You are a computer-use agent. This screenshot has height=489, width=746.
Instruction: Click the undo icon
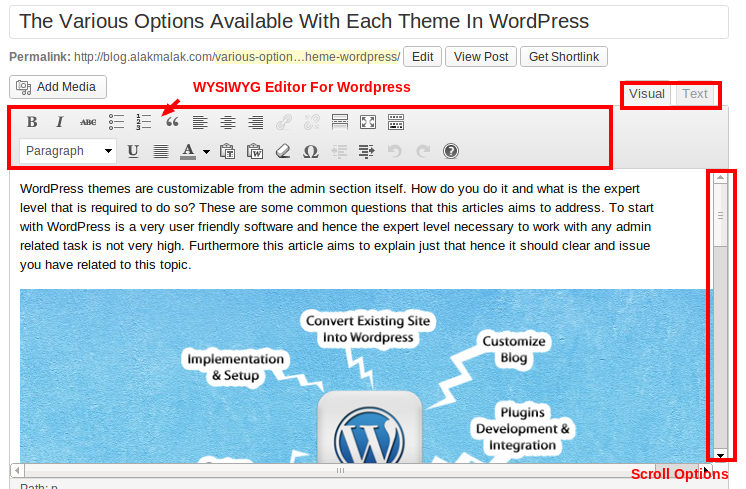395,151
